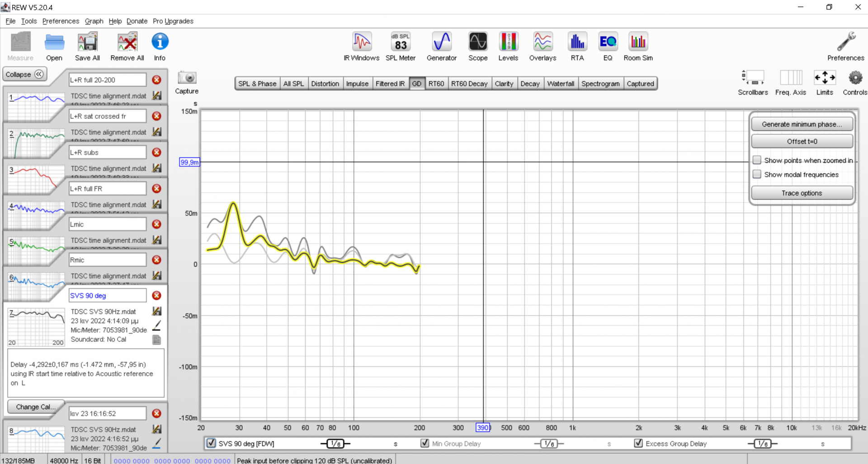Open Room Sim tool
Screen dimensions: 868x464
pos(638,46)
